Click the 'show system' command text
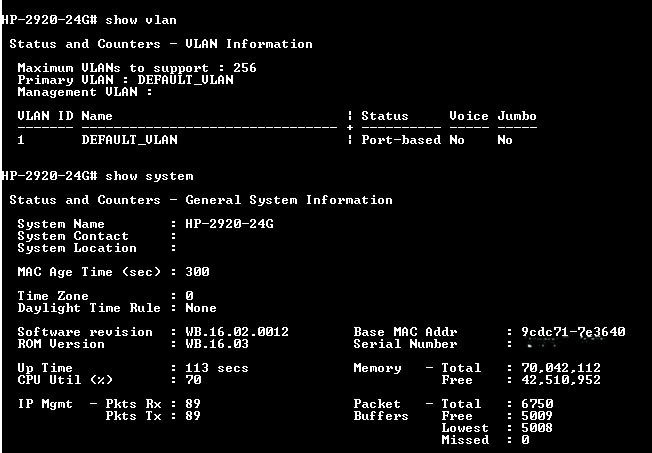This screenshot has width=652, height=453. pos(149,176)
